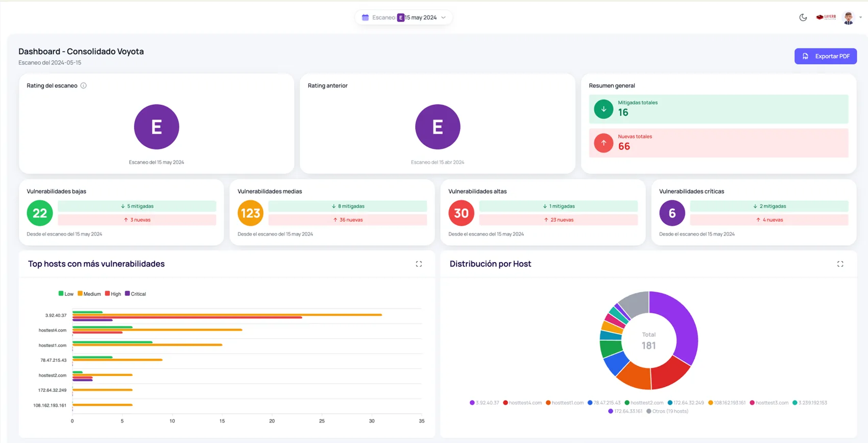Click the hosttest2.com label on bar chart axis
This screenshot has width=868, height=443.
(53, 375)
